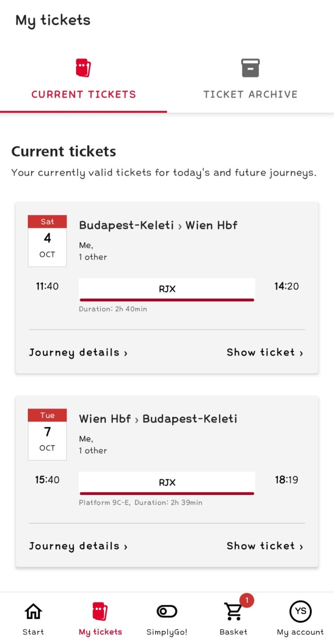
Task: Toggle the SimplyGo! switch
Action: 167,611
